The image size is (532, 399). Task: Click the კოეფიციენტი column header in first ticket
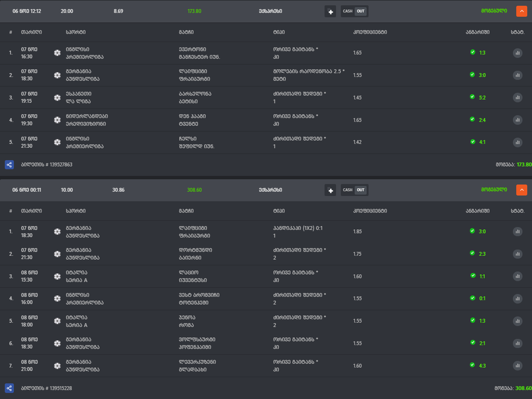370,32
